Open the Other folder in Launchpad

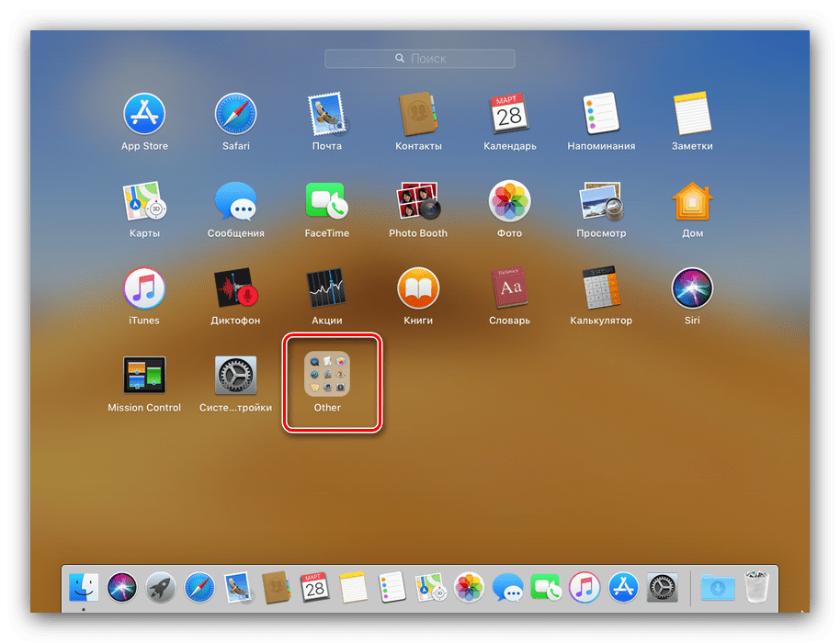[327, 375]
